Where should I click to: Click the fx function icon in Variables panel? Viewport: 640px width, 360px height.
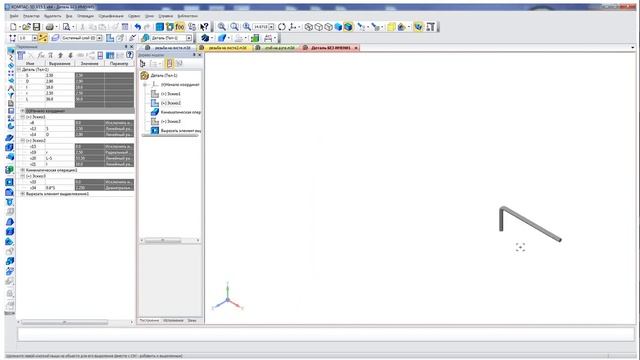pos(40,55)
